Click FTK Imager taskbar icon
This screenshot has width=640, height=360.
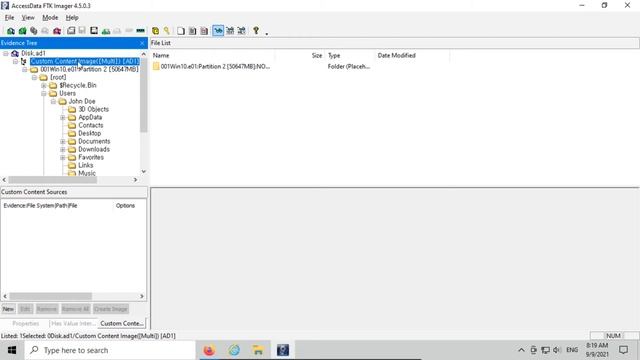click(282, 350)
